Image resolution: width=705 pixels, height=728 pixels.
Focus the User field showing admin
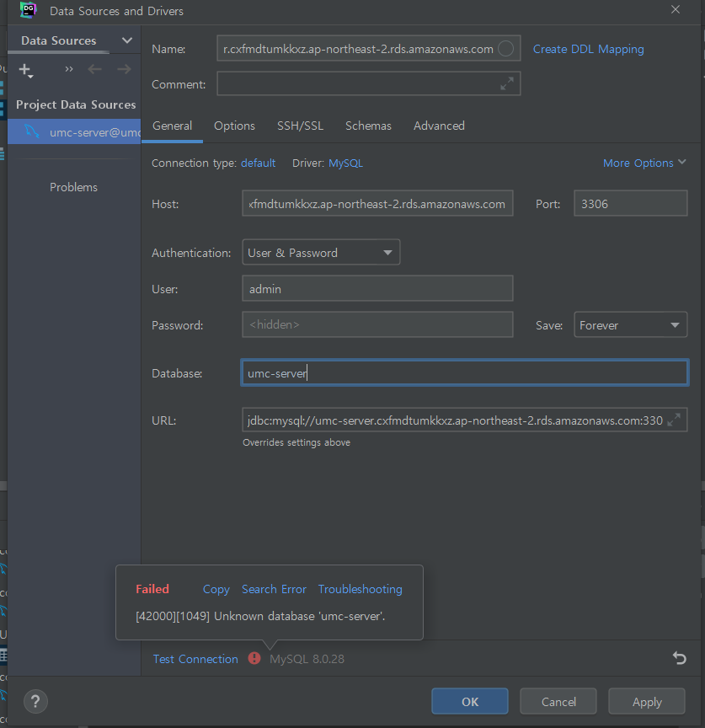coord(377,288)
